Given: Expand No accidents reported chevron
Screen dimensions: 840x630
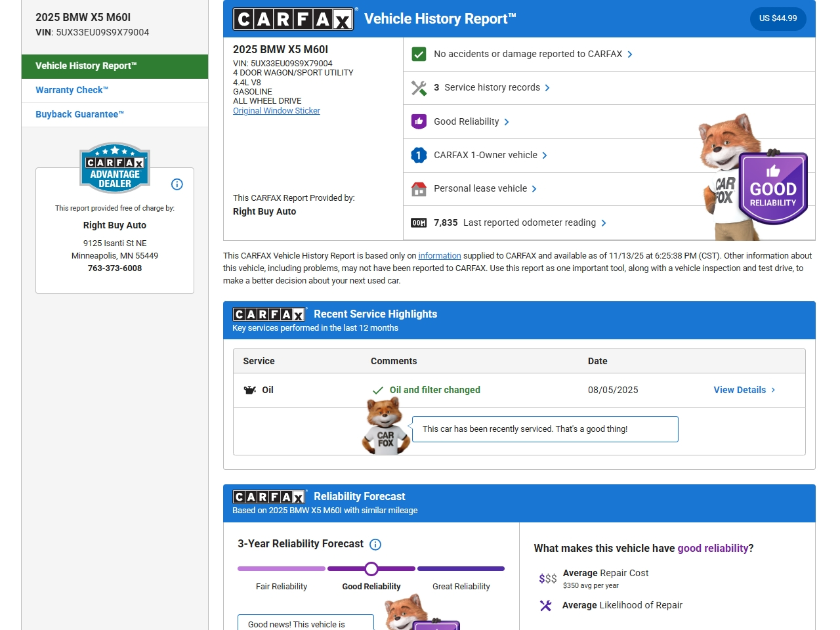Looking at the screenshot, I should tap(630, 54).
